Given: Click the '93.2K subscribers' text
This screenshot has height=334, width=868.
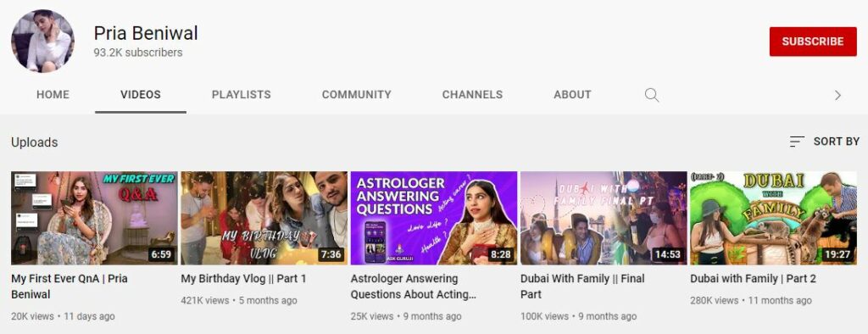Looking at the screenshot, I should pyautogui.click(x=138, y=53).
